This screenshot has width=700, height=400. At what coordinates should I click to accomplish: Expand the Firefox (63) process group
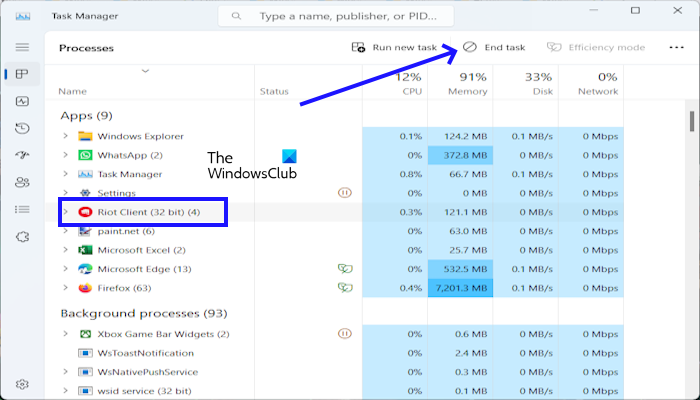(x=66, y=288)
